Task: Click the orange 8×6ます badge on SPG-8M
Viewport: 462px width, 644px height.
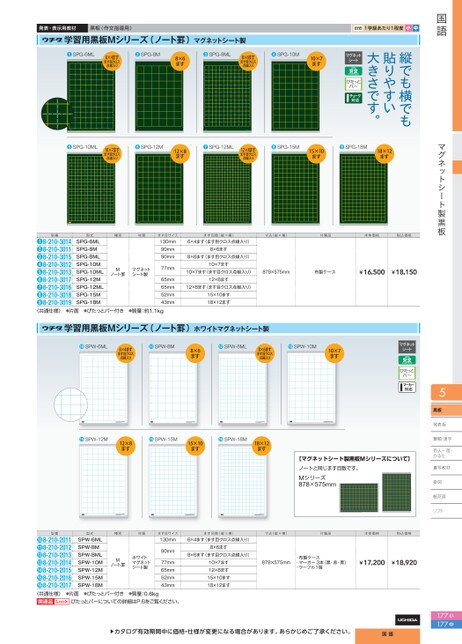Action: point(180,61)
